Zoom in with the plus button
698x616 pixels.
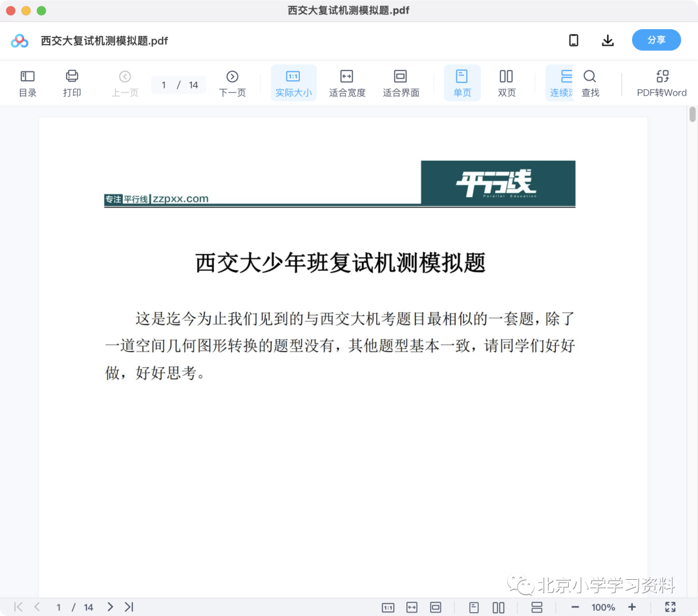point(632,607)
